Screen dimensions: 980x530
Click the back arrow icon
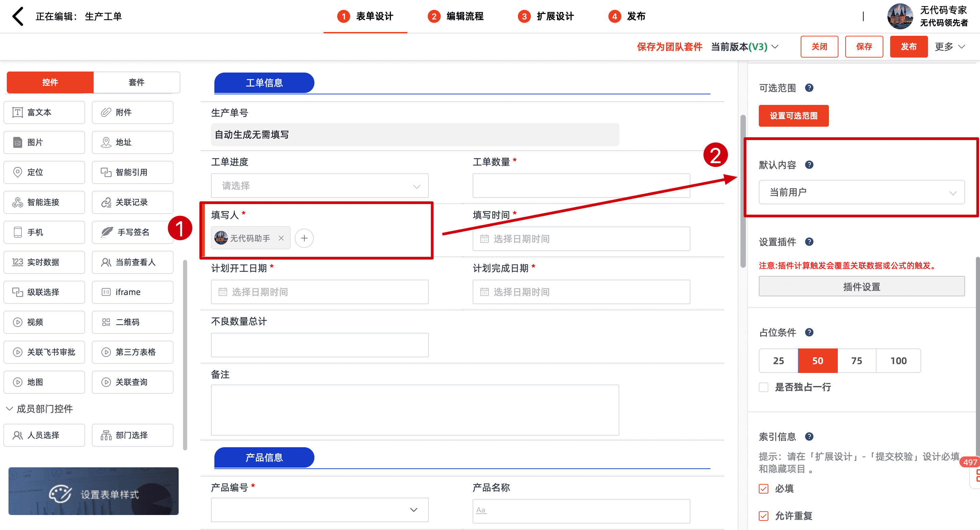[18, 16]
